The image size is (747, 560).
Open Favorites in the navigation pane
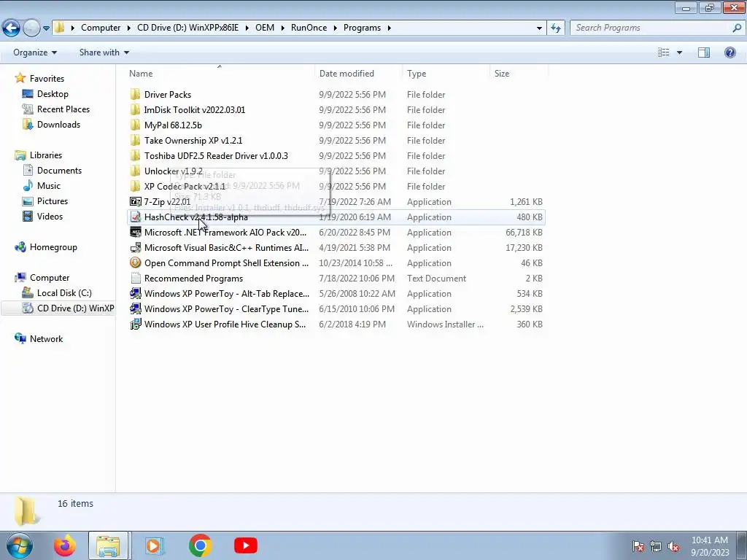(x=47, y=79)
